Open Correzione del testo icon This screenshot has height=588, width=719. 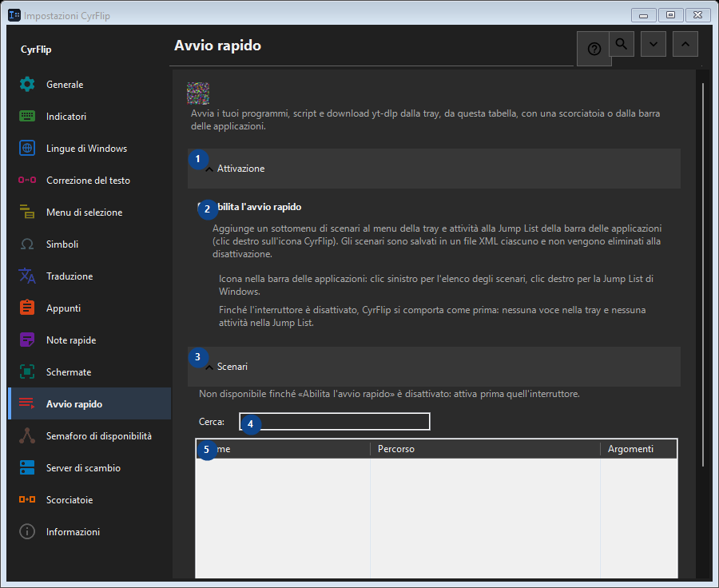click(x=27, y=181)
